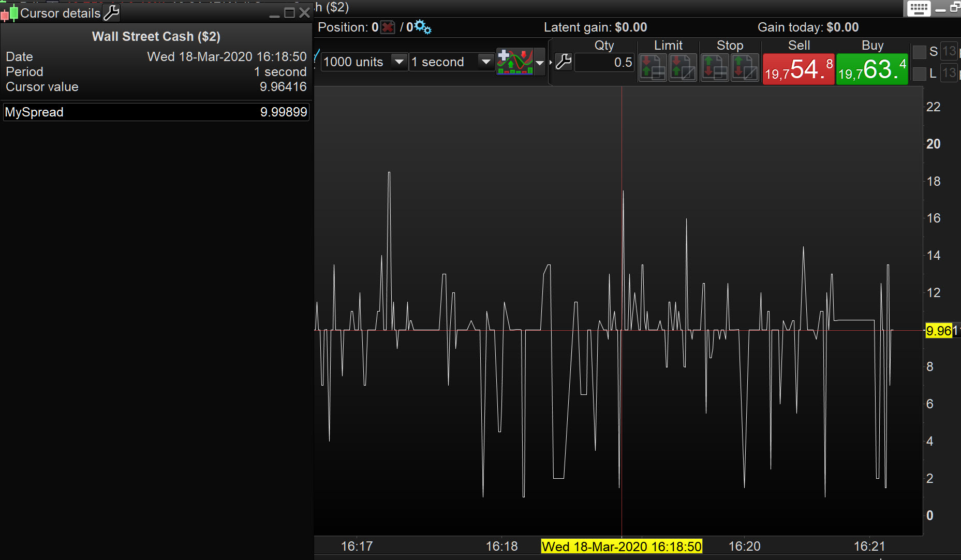Click the highlighted 9.96 price label

pos(939,330)
